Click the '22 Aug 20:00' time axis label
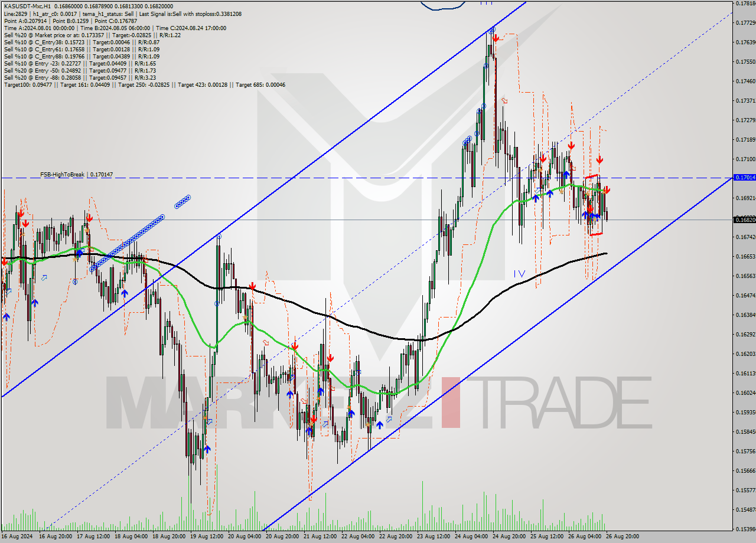The image size is (756, 543). click(x=396, y=537)
